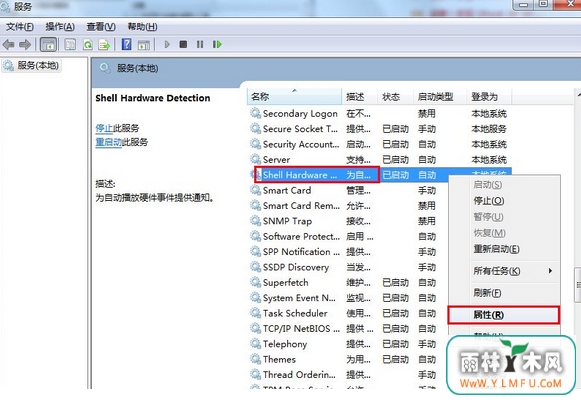The image size is (581, 400).
Task: Sort by the 名称 column header
Action: tap(294, 97)
